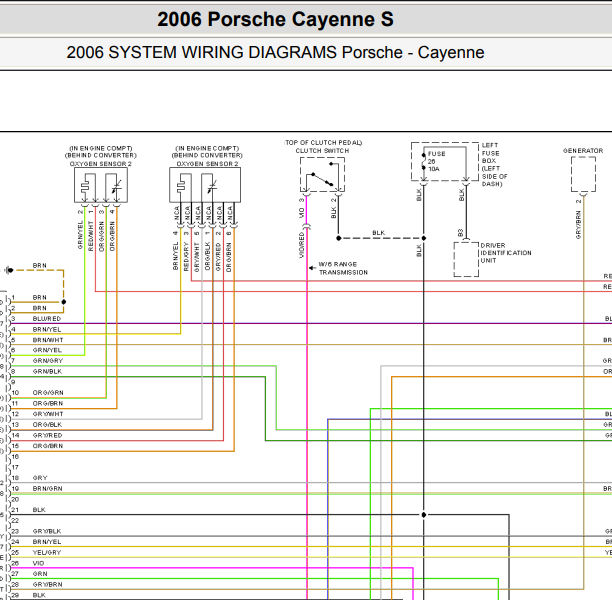Click pin 29 "BLK" wire label

(x=39, y=595)
